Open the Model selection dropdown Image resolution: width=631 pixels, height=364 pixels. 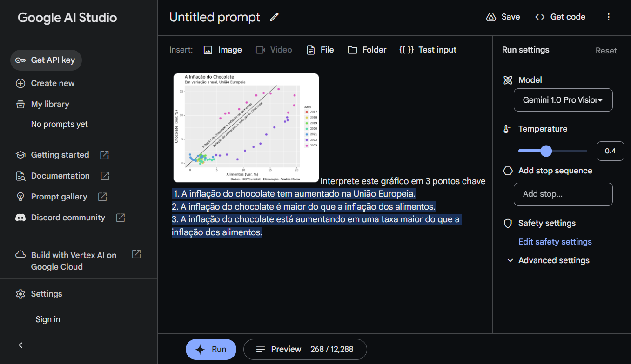click(x=563, y=100)
